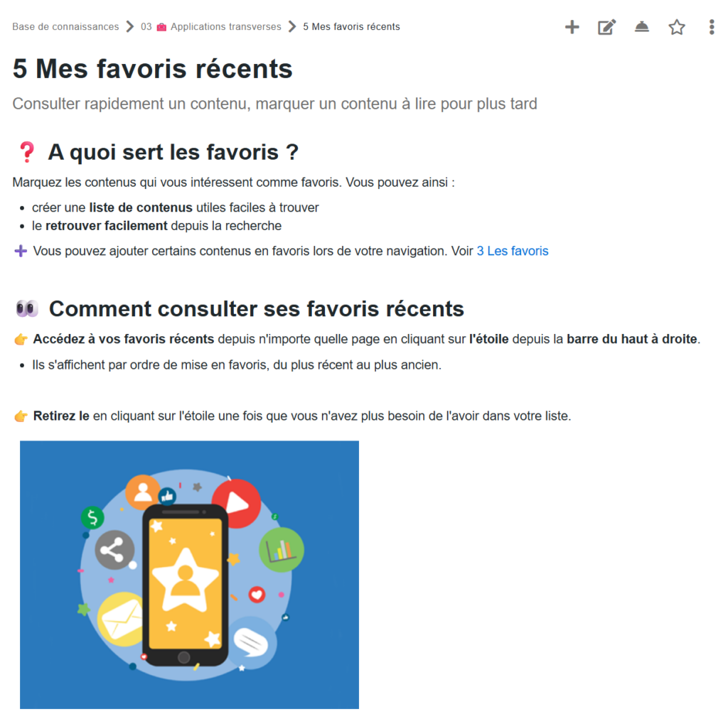Click the pointing hand beside 'Accédez à vos favoris'
728x719 pixels.
pos(21,339)
